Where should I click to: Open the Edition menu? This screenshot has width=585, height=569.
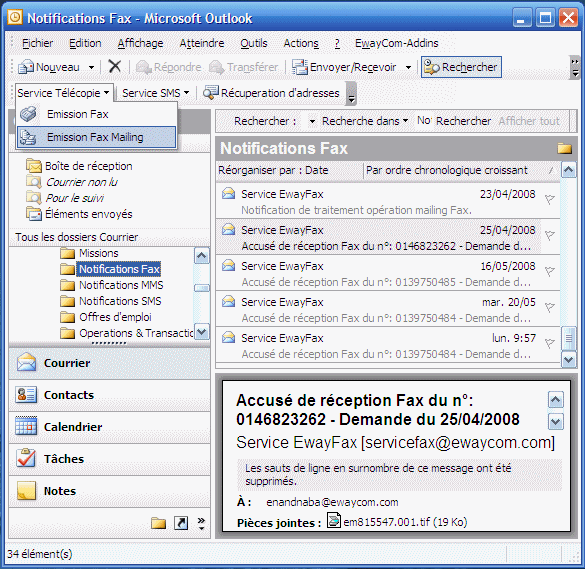click(x=85, y=43)
